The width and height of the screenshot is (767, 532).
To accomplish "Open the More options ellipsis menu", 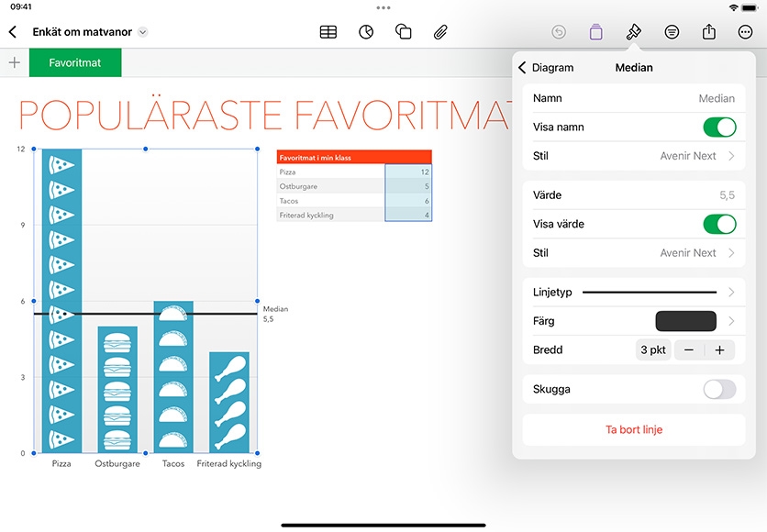I will [745, 32].
